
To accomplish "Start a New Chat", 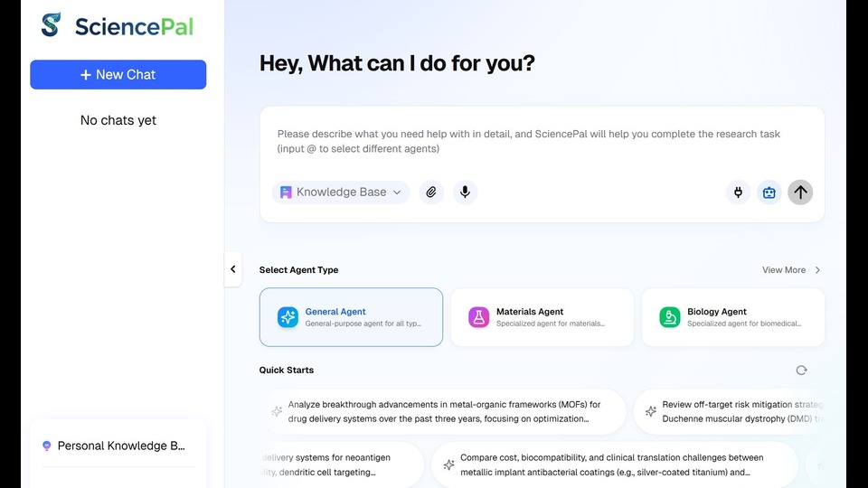I will click(x=118, y=74).
